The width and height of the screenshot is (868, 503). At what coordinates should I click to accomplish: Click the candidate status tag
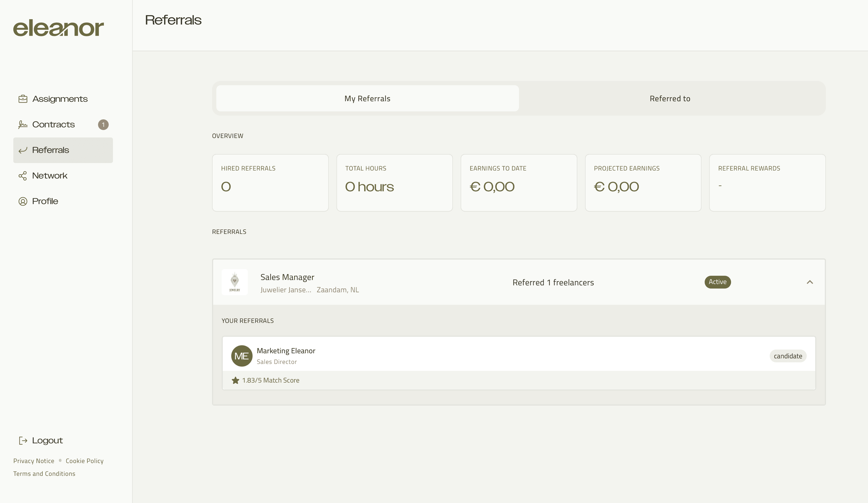point(788,356)
